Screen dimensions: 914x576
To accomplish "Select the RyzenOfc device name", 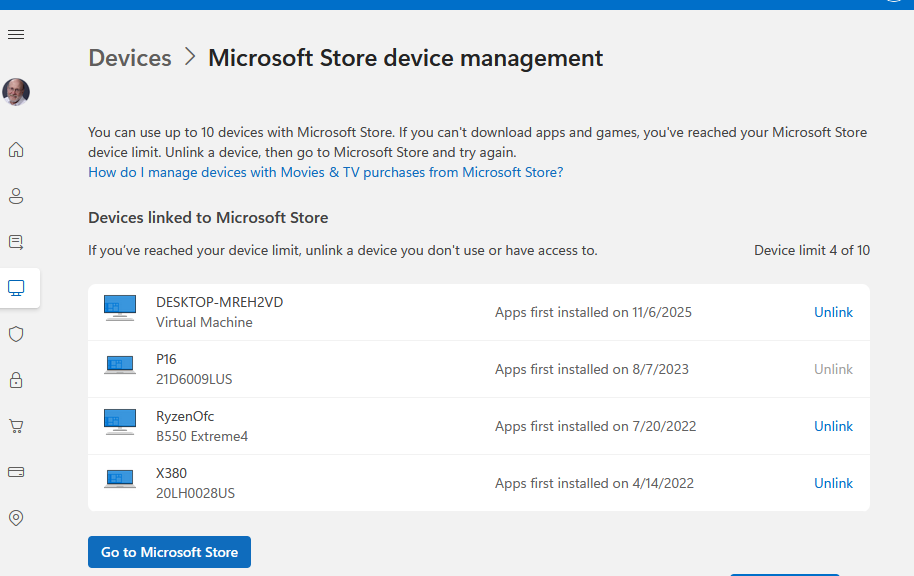I will pos(185,416).
